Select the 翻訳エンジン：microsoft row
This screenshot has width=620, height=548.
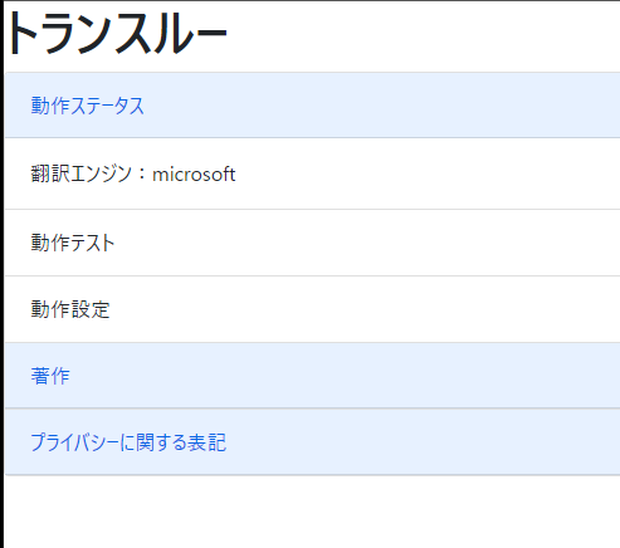[312, 174]
